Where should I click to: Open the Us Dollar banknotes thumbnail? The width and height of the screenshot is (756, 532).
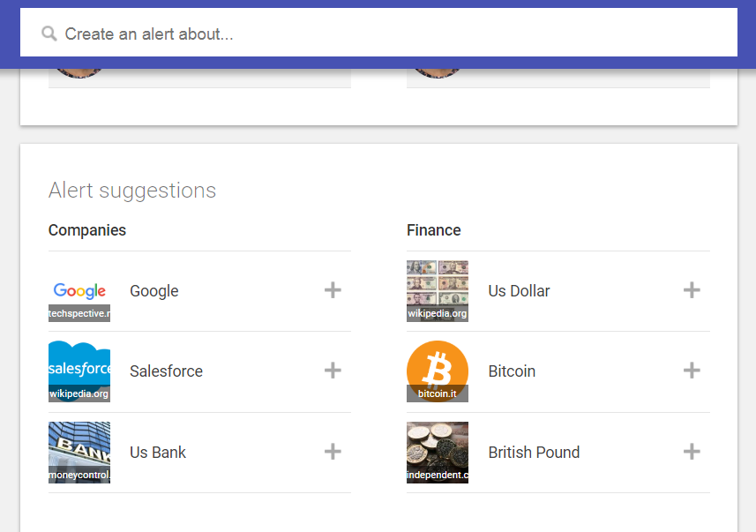tap(438, 291)
